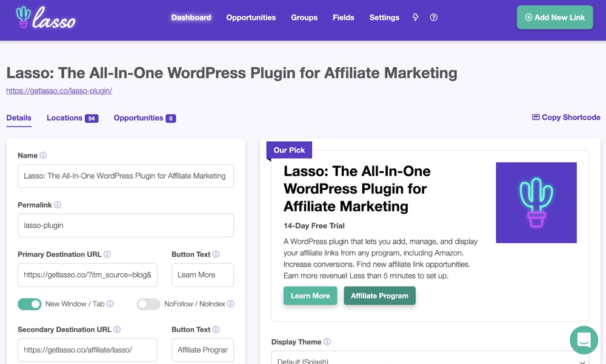Click the 14-Day Free Trial text

[314, 226]
